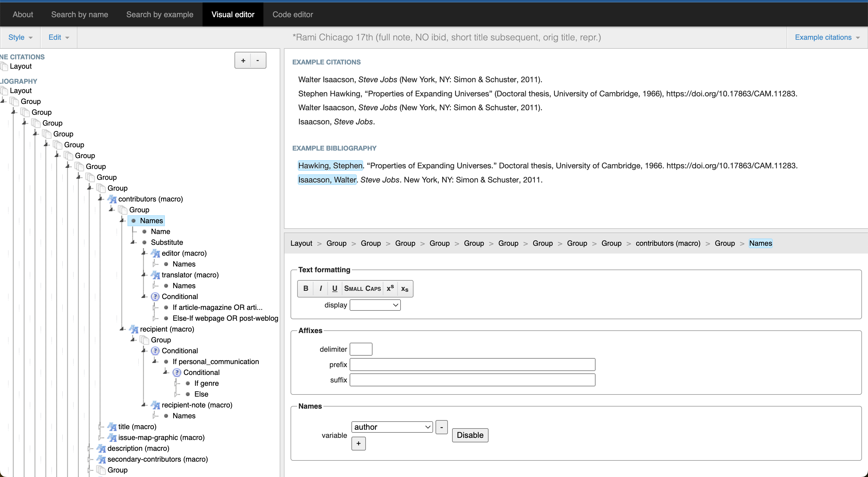The width and height of the screenshot is (868, 477).
Task: Switch to the Code editor tab
Action: 292,14
